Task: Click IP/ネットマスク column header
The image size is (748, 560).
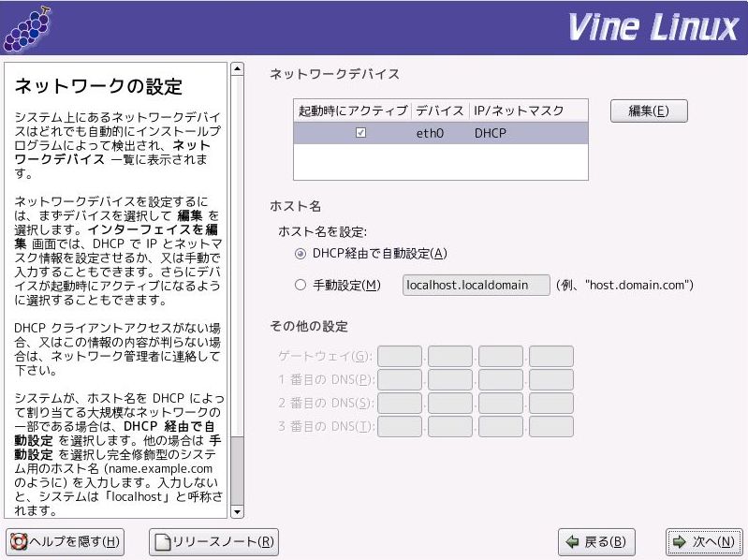Action: click(x=529, y=111)
